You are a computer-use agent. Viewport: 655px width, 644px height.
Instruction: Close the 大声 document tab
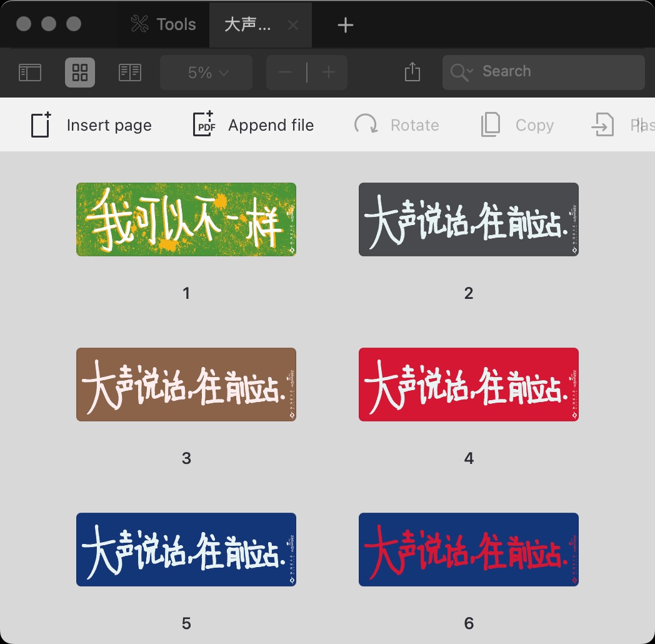(293, 25)
